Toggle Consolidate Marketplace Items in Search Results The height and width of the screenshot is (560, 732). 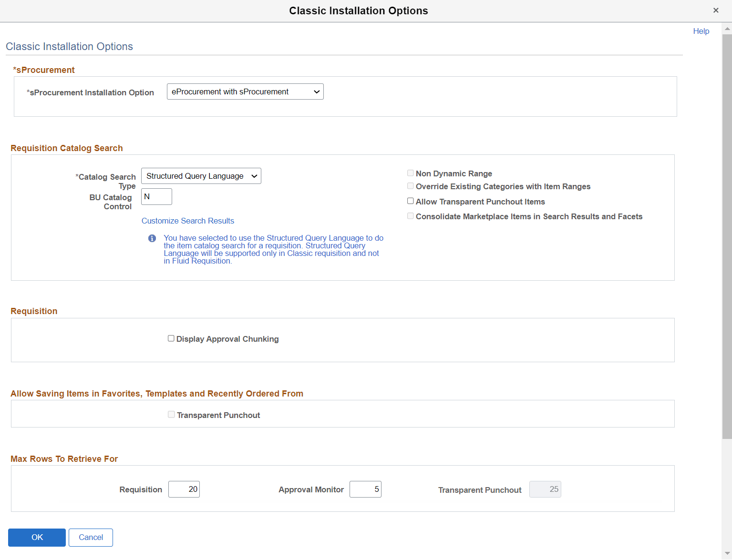pyautogui.click(x=410, y=216)
